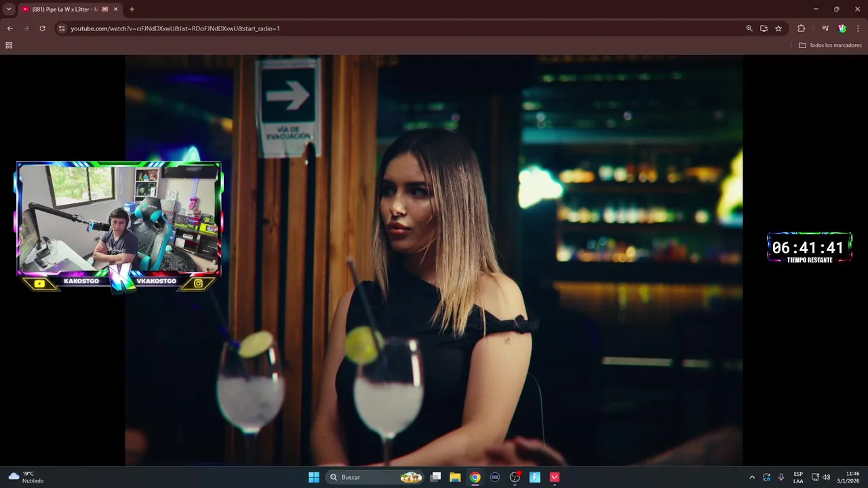Click the youtube.com address bar URL

coord(175,28)
